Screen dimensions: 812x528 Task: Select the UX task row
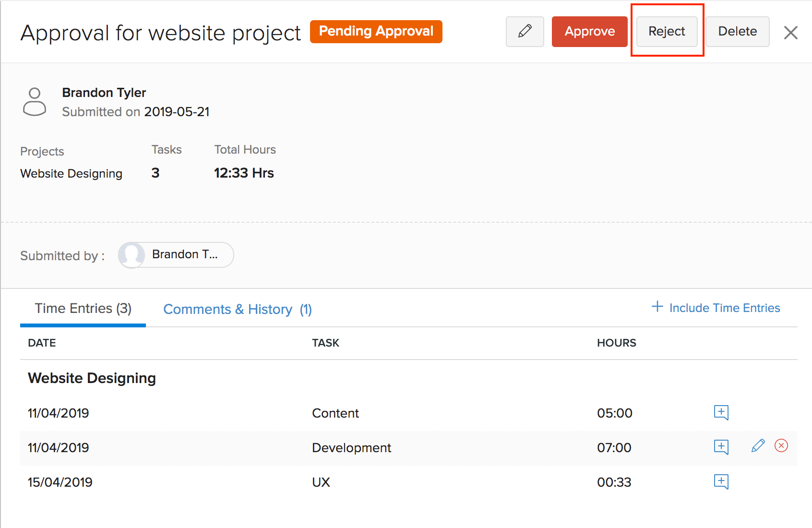[321, 482]
